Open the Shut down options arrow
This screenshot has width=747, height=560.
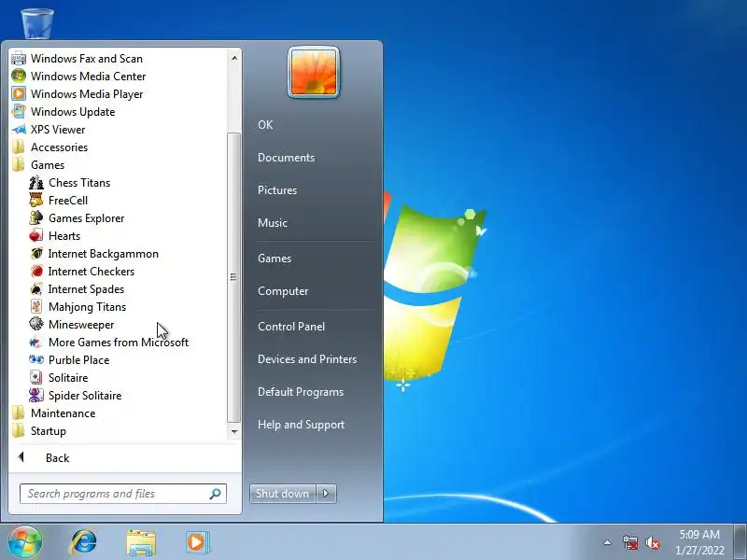coord(326,494)
